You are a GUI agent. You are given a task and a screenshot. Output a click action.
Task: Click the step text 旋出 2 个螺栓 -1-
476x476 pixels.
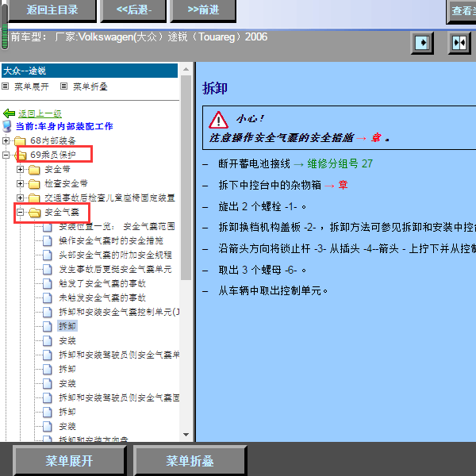pos(263,207)
